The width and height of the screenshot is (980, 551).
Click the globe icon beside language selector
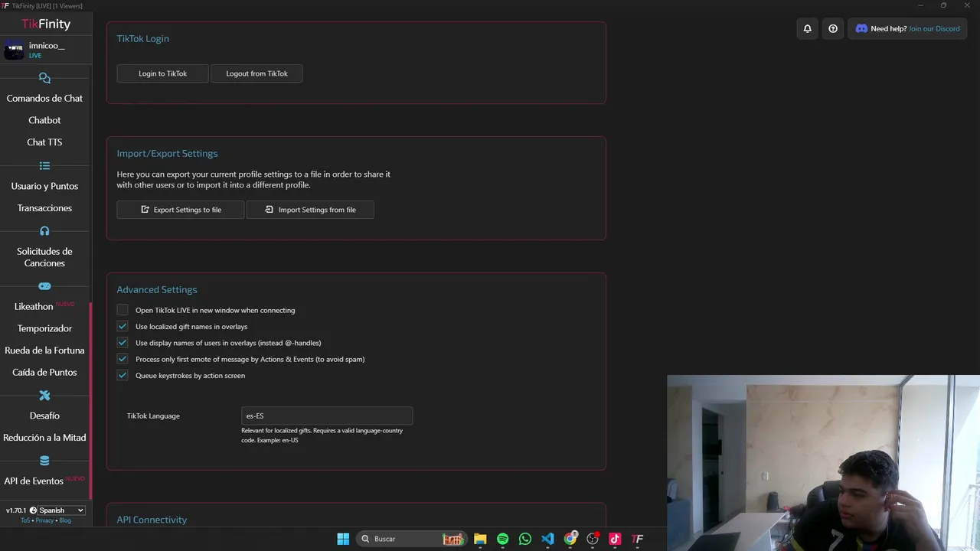tap(33, 510)
